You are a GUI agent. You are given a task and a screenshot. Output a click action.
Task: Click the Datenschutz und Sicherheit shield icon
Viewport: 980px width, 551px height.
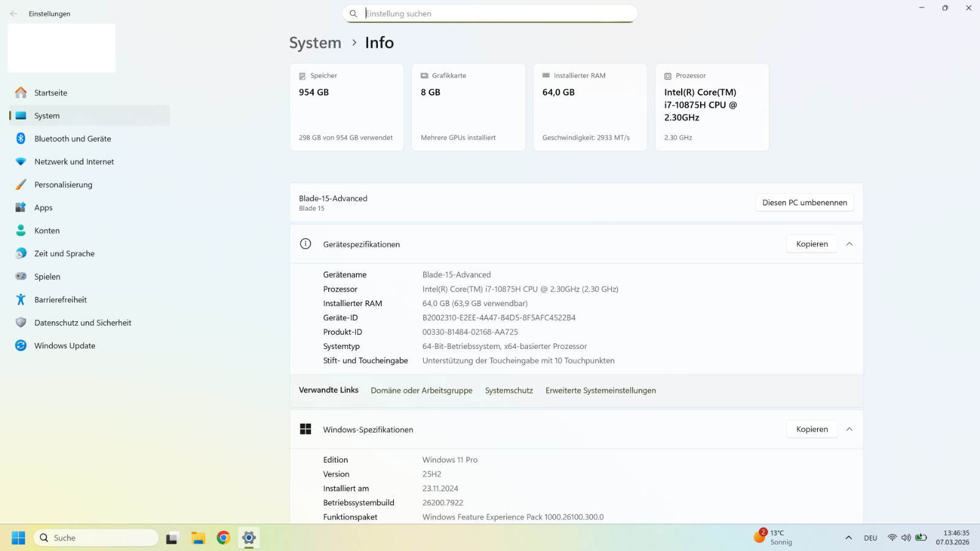coord(21,323)
